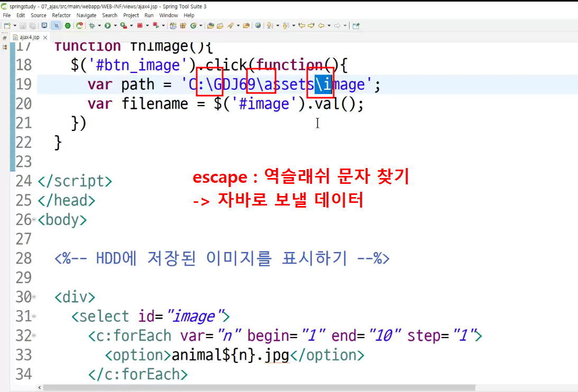Collapse the c:forEach fold on line 32
Image resolution: width=578 pixels, height=392 pixels.
[x=34, y=335]
